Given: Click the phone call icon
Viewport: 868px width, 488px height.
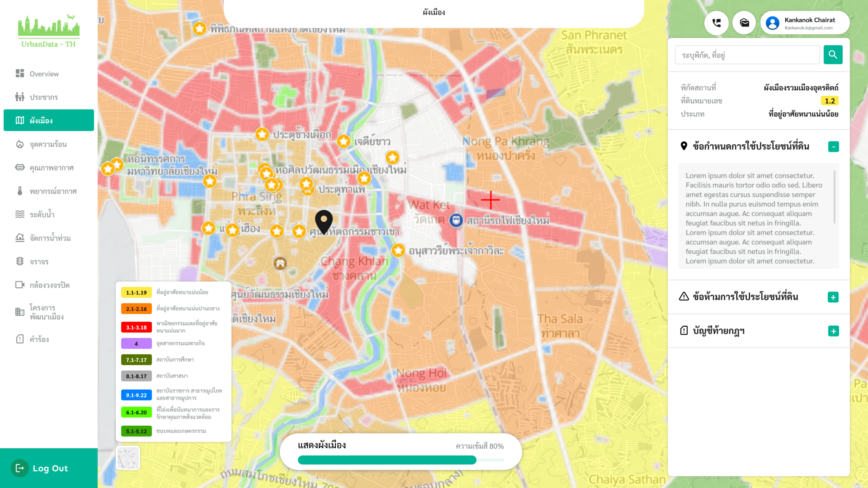Looking at the screenshot, I should (716, 23).
